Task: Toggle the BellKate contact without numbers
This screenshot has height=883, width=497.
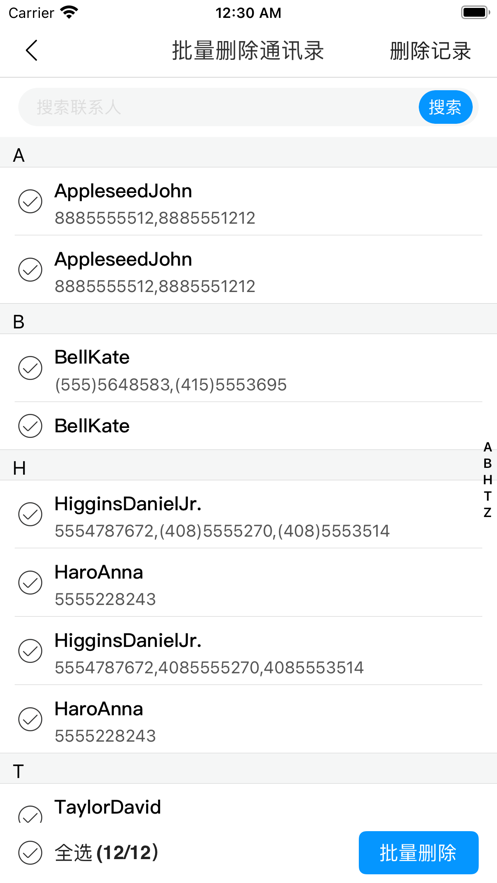Action: (30, 426)
